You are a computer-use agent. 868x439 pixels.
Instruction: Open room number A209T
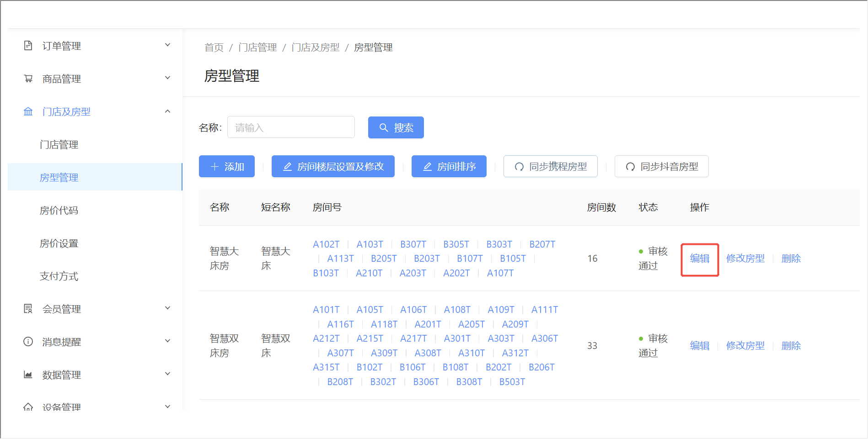tap(515, 324)
